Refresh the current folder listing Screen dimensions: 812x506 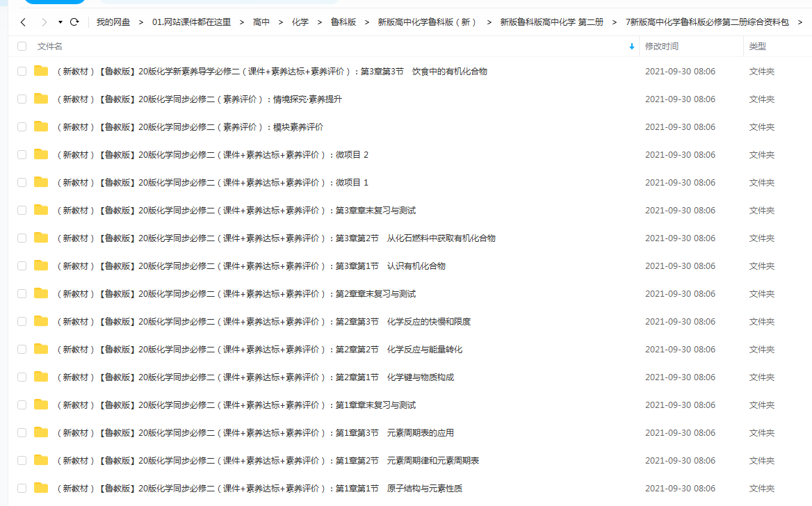point(74,22)
